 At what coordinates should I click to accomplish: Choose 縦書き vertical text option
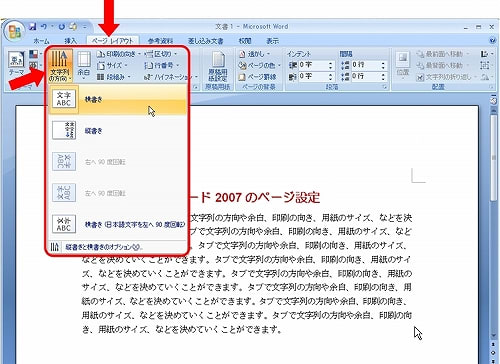coord(118,131)
